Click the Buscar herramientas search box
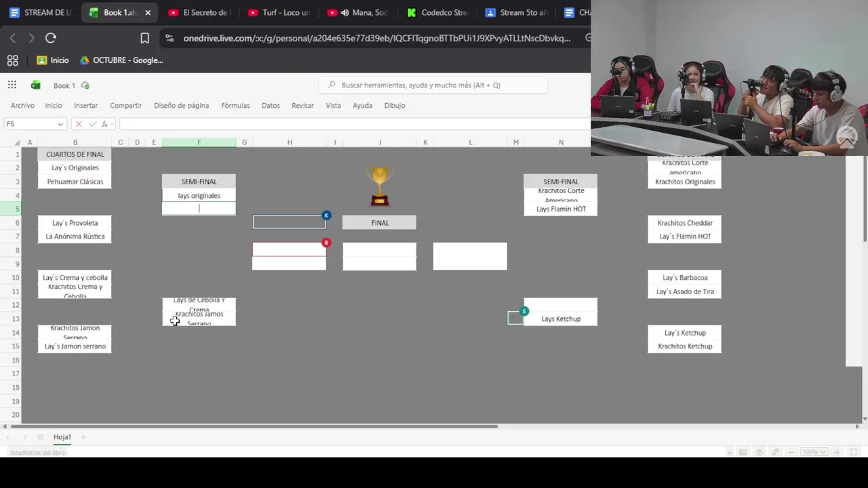 tap(433, 85)
